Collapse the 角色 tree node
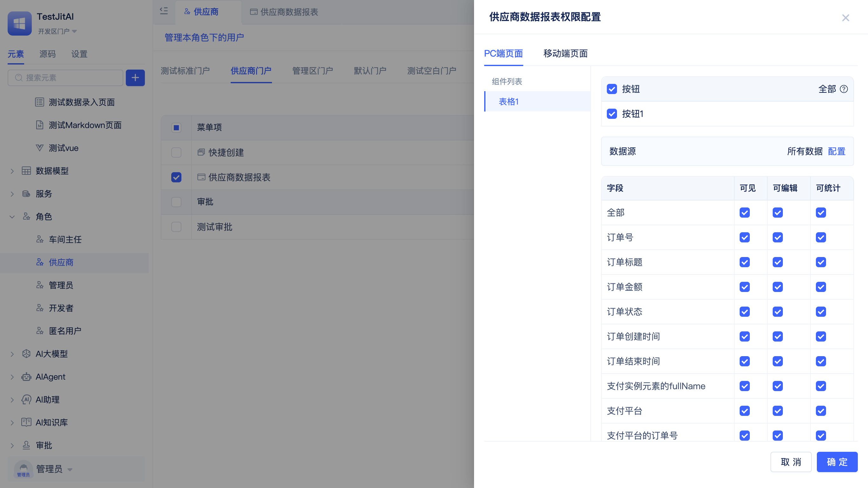 (12, 217)
